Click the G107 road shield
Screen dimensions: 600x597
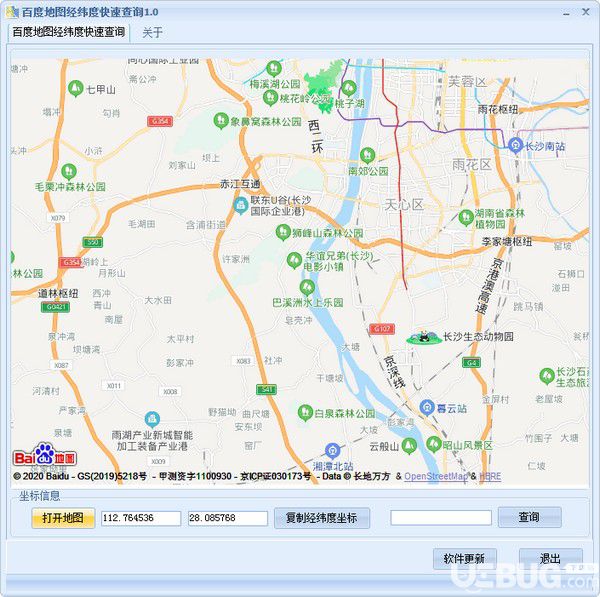point(382,328)
